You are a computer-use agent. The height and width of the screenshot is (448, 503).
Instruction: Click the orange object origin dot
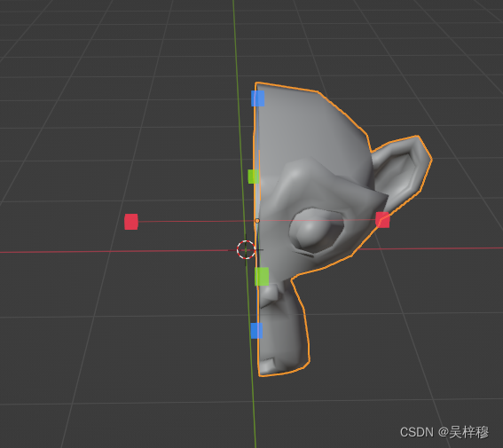click(x=257, y=221)
